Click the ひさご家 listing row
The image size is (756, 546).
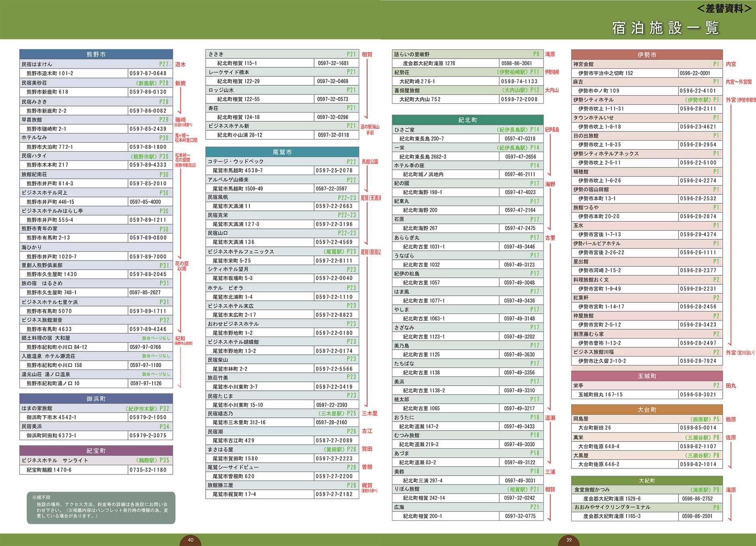[x=468, y=130]
